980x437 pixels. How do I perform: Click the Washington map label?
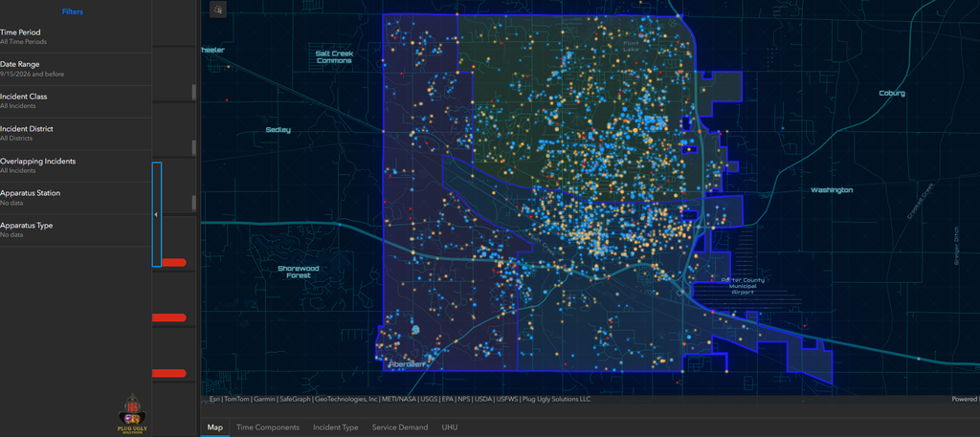coord(832,189)
